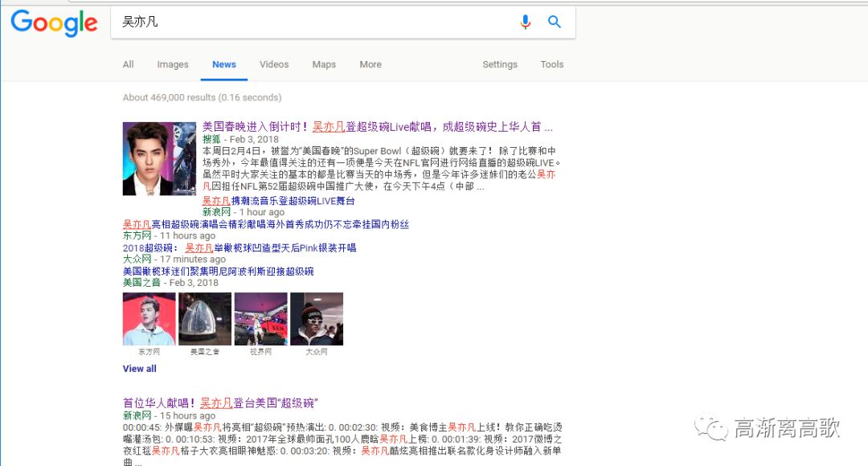868x466 pixels.
Task: Click the blue search magnifier icon
Action: (x=554, y=22)
